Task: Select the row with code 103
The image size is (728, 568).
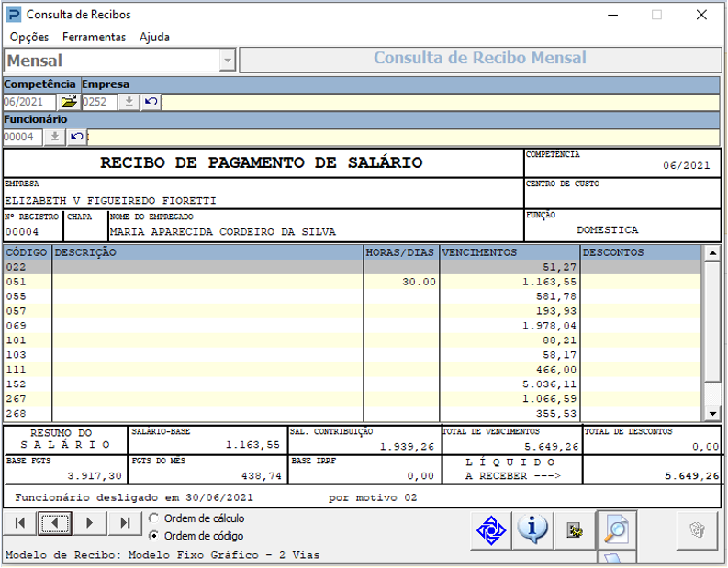Action: click(x=353, y=354)
